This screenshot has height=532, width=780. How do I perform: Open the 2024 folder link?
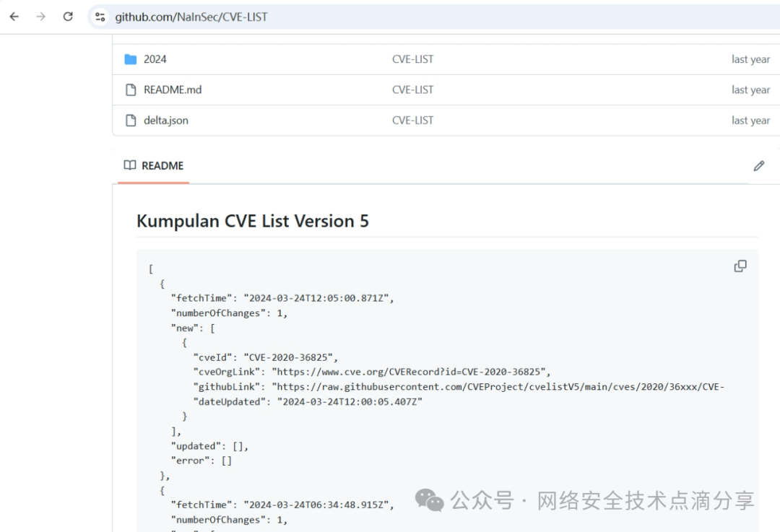pos(155,59)
